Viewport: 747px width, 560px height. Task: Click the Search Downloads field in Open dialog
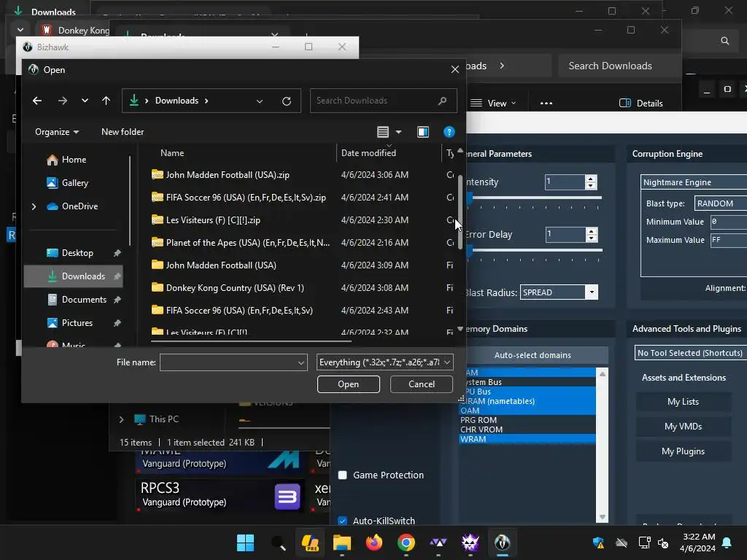pos(384,101)
